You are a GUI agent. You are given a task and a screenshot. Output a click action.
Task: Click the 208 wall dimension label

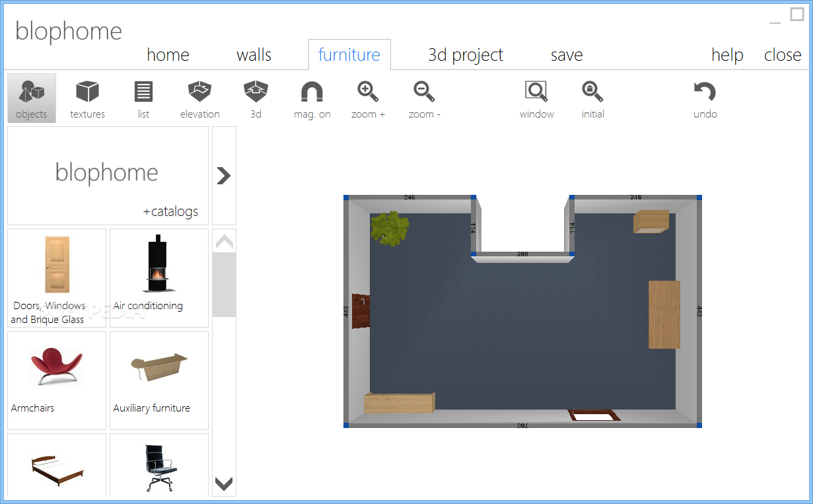tap(522, 254)
